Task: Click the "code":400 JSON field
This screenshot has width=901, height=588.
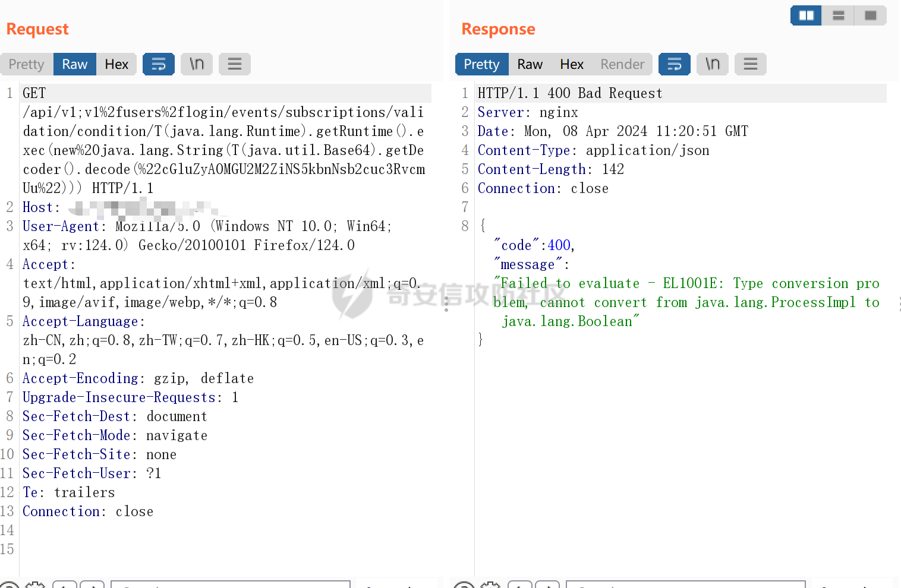Action: click(x=534, y=245)
